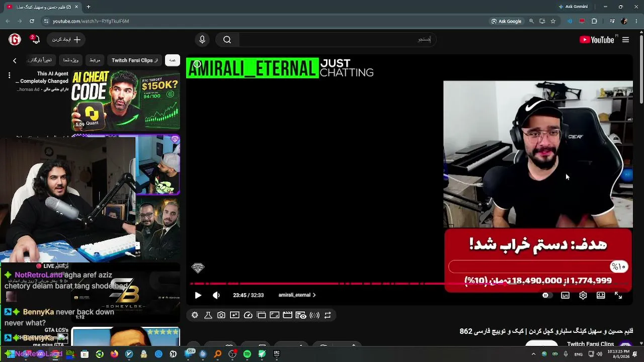Click the audio boost waves icon

click(x=314, y=315)
